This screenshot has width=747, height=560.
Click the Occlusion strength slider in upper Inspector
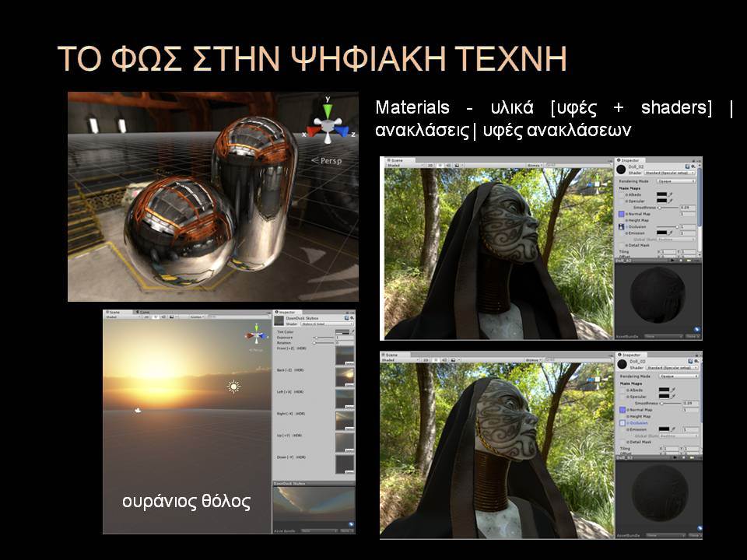pyautogui.click(x=668, y=226)
